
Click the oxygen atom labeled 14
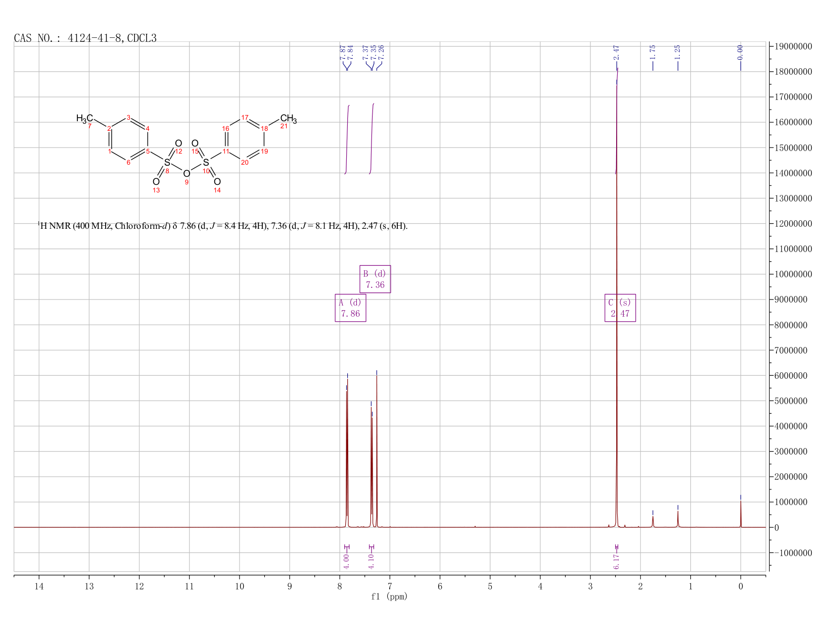[217, 182]
